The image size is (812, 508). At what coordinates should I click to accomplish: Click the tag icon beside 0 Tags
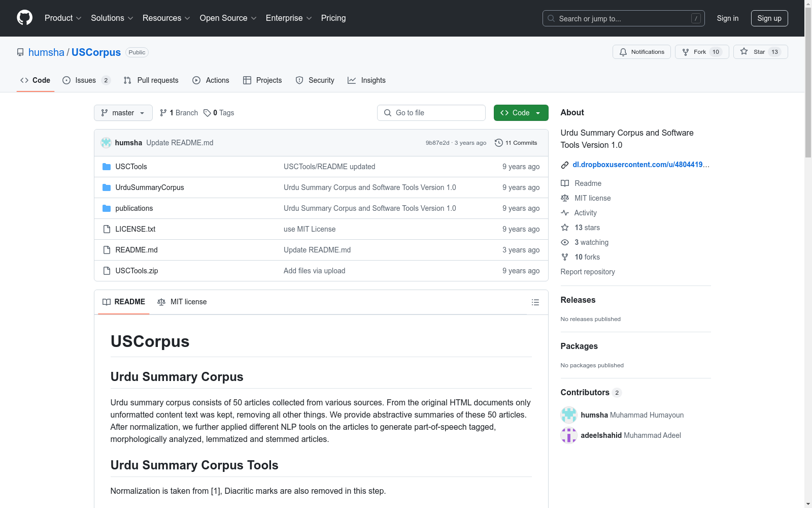point(207,113)
